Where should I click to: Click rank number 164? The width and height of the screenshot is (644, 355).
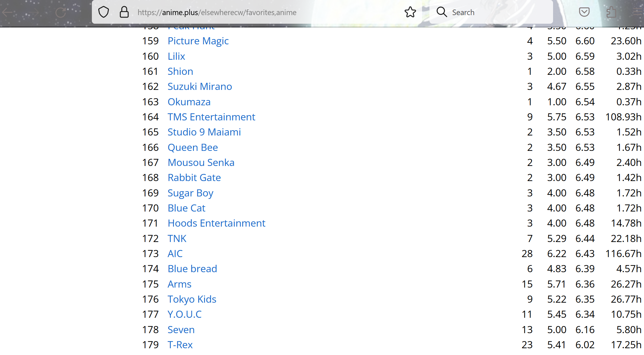150,117
